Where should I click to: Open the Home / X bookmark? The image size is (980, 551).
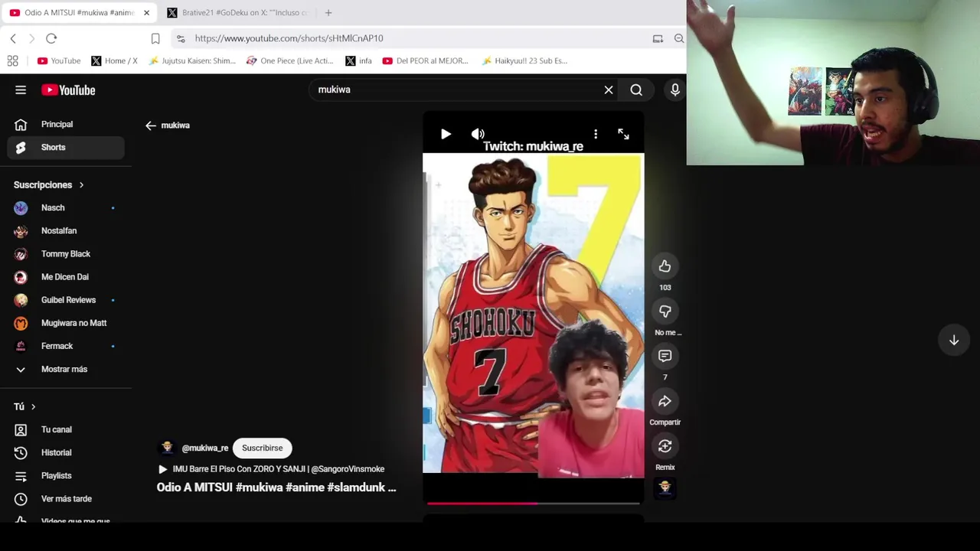114,60
